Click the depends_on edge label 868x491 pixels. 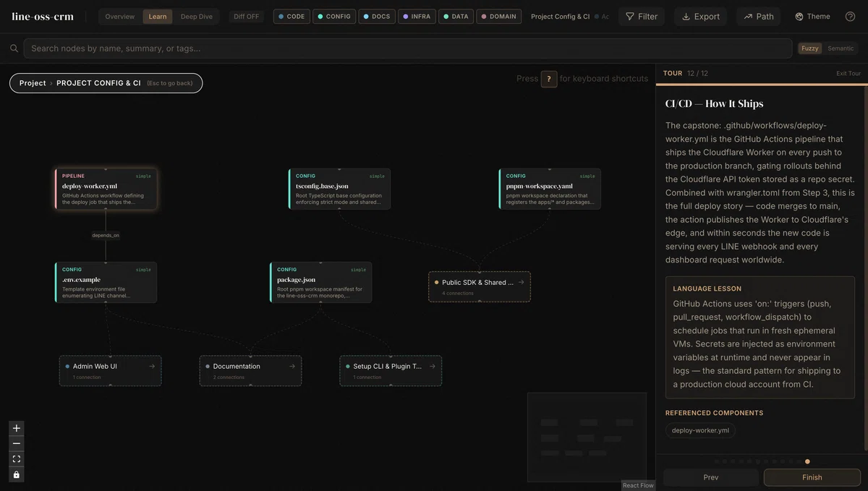click(106, 235)
